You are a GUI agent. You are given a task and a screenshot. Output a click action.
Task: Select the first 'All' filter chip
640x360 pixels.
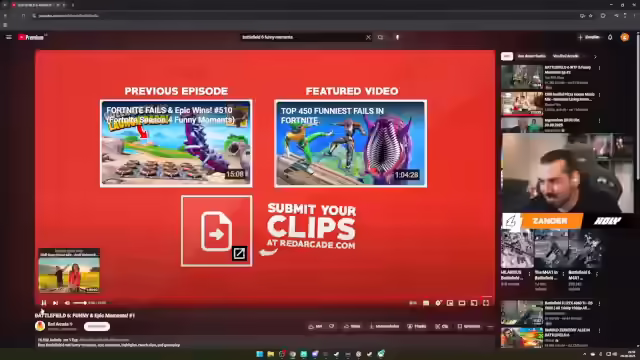pyautogui.click(x=507, y=56)
